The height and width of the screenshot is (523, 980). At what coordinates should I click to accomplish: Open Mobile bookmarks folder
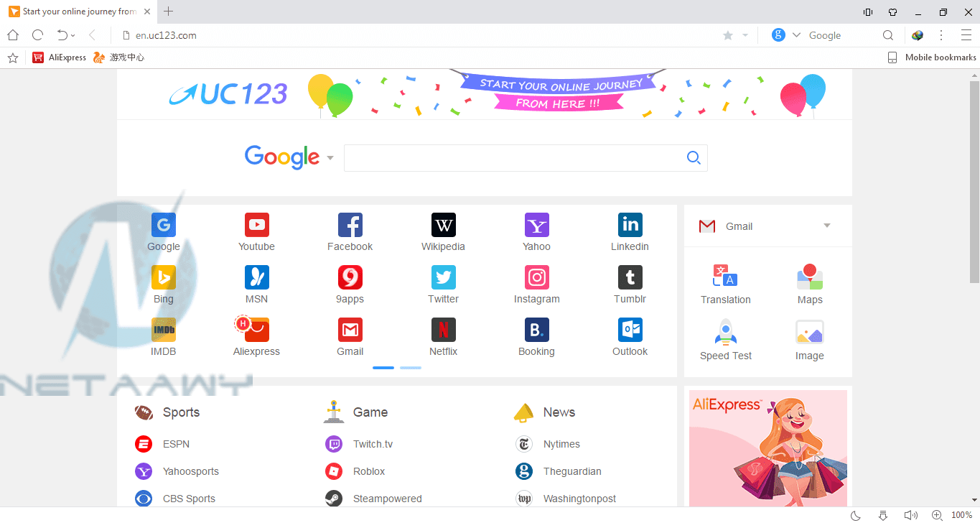click(x=932, y=57)
